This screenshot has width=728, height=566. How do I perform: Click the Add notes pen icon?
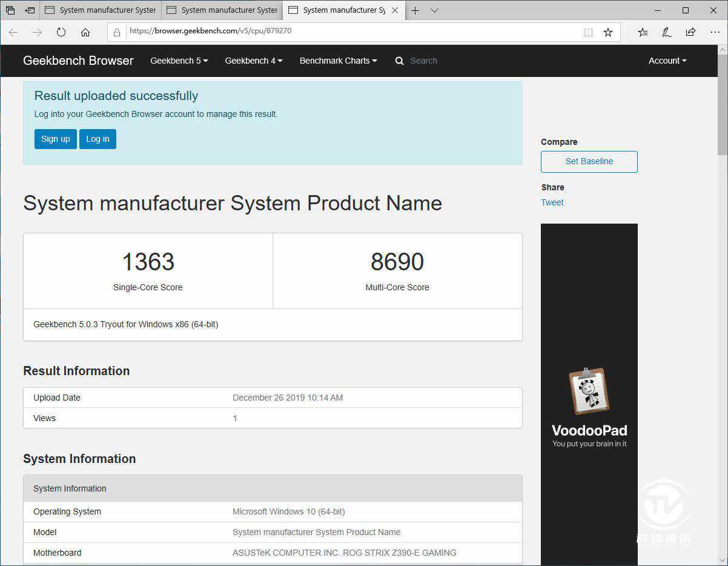[667, 32]
